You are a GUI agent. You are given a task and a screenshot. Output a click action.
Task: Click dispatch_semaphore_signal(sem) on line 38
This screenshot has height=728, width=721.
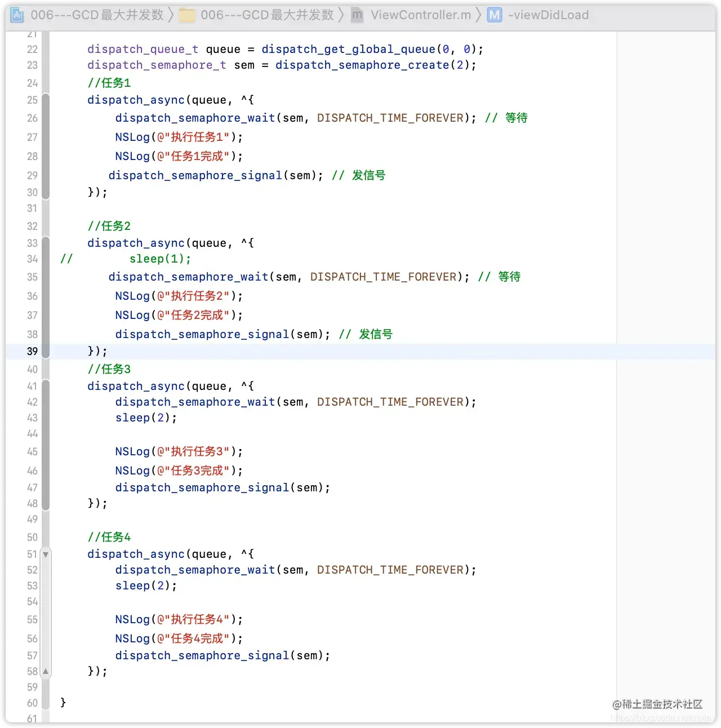[219, 335]
